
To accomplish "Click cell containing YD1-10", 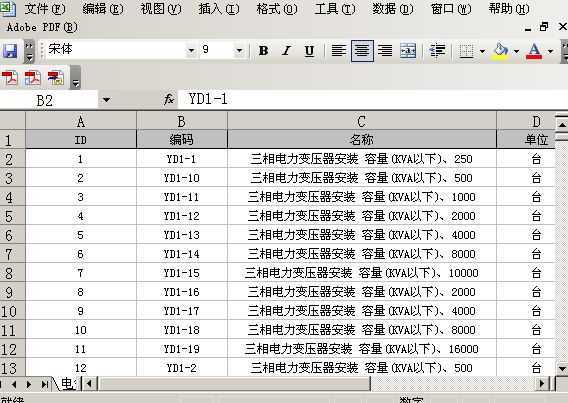I will pyautogui.click(x=181, y=178).
